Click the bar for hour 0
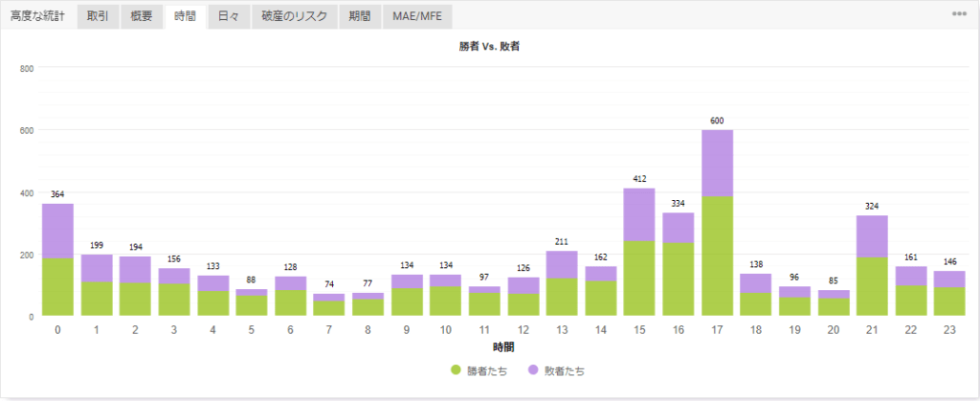Image resolution: width=980 pixels, height=401 pixels. pos(58,260)
